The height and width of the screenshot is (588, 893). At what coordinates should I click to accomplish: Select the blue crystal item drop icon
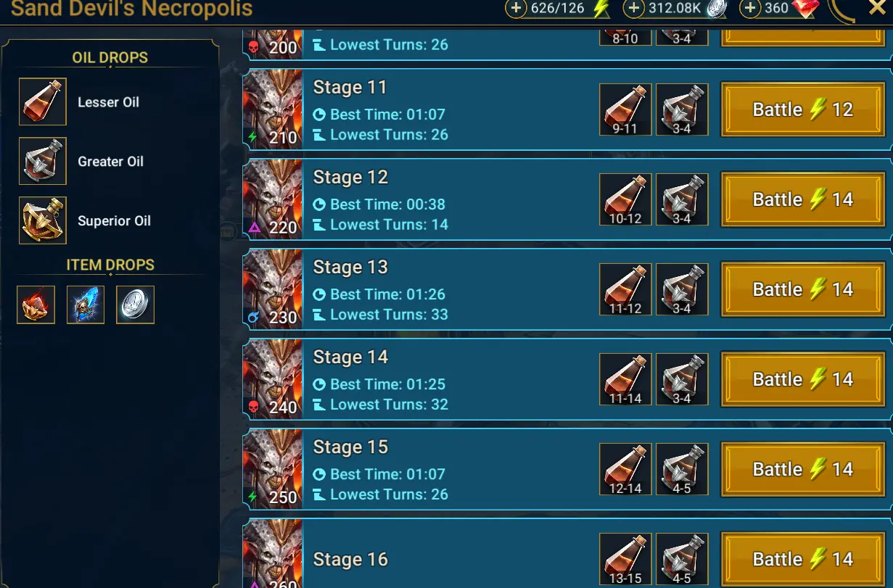click(86, 305)
